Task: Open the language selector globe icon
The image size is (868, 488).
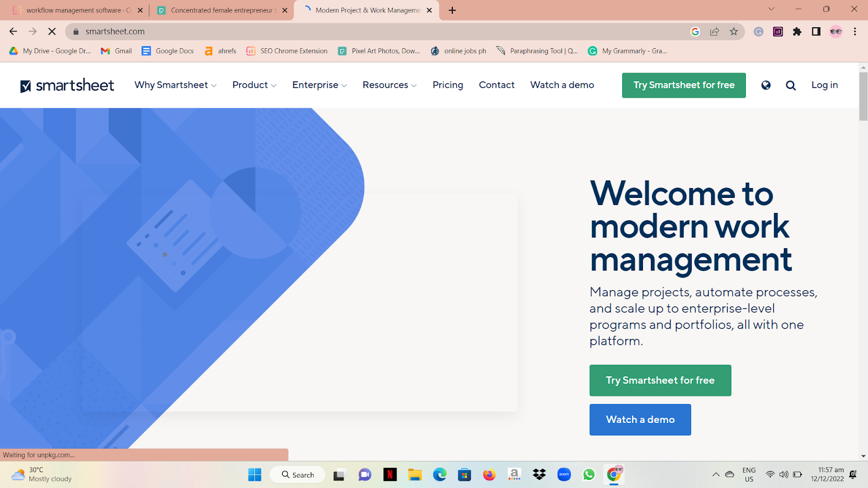Action: 766,85
